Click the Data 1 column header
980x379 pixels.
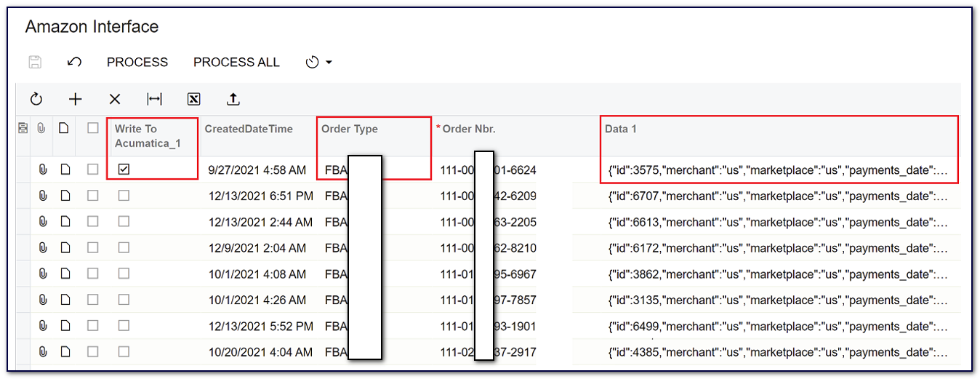tap(621, 129)
